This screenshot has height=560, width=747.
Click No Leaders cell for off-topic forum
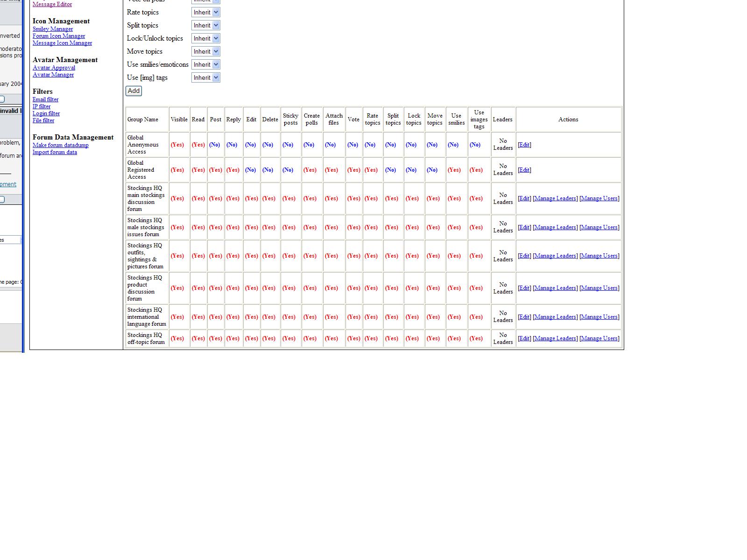point(503,338)
